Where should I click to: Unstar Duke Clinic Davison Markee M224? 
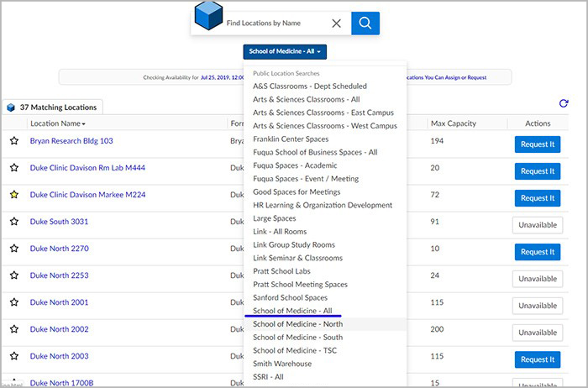coord(14,195)
